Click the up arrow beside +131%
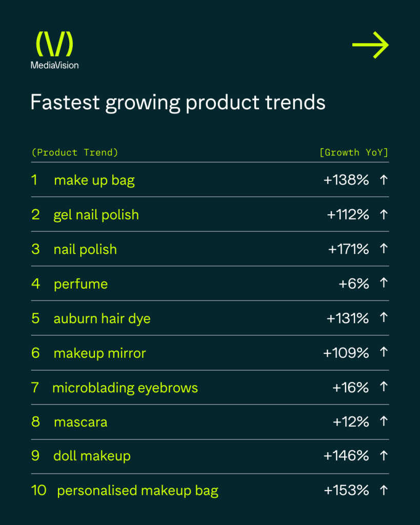 tap(383, 318)
